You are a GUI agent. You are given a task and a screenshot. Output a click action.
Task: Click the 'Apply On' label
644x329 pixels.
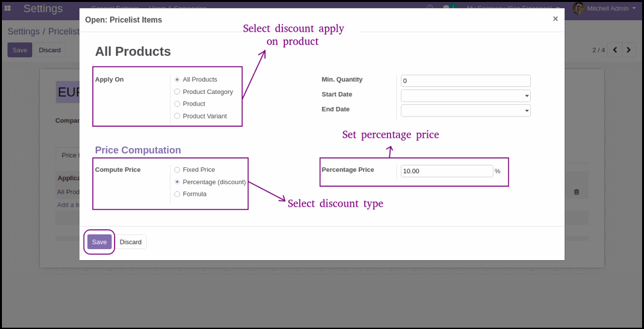[x=109, y=79]
